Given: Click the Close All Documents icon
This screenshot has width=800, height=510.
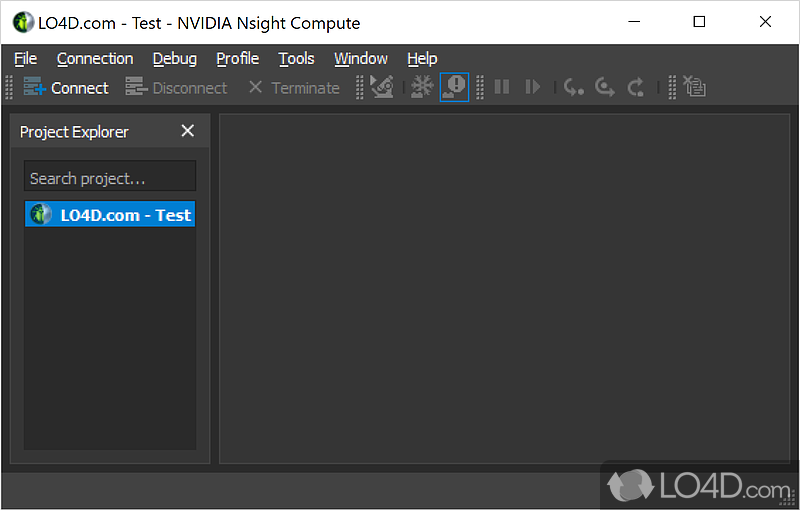Looking at the screenshot, I should tap(694, 87).
